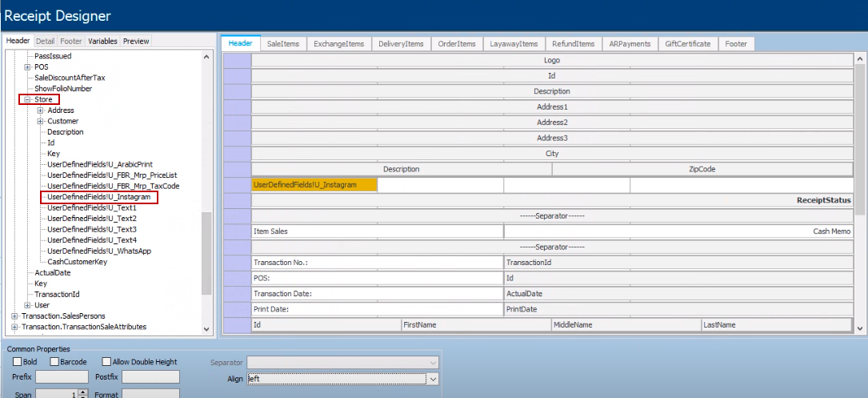Click the City row in the designer
868x398 pixels.
pos(552,154)
